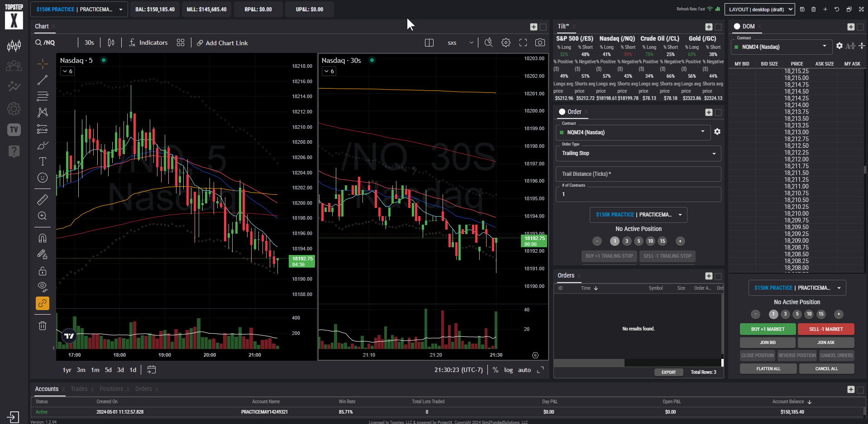
Task: Open the LAYOUT desktop (draft) dropdown
Action: point(759,9)
